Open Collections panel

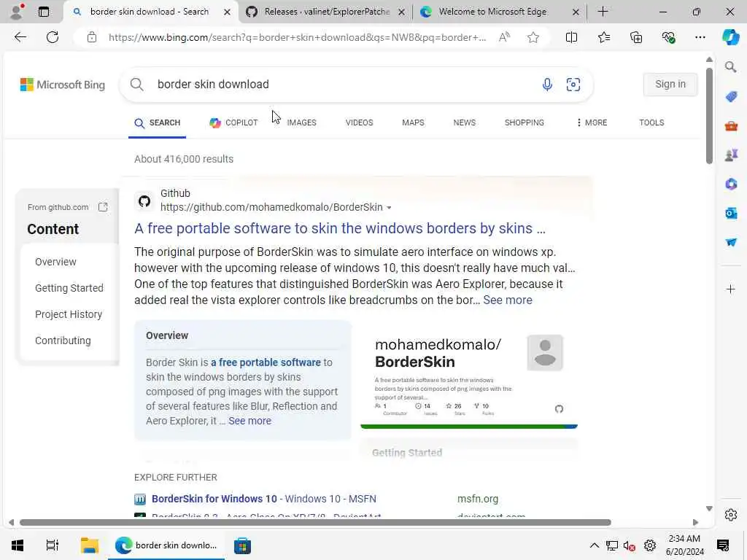[636, 37]
